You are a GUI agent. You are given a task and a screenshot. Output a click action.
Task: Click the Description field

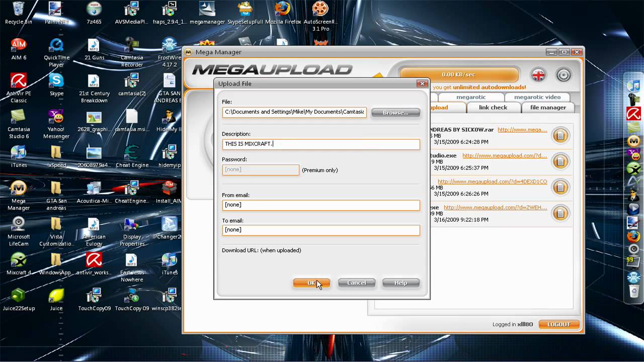pos(321,144)
